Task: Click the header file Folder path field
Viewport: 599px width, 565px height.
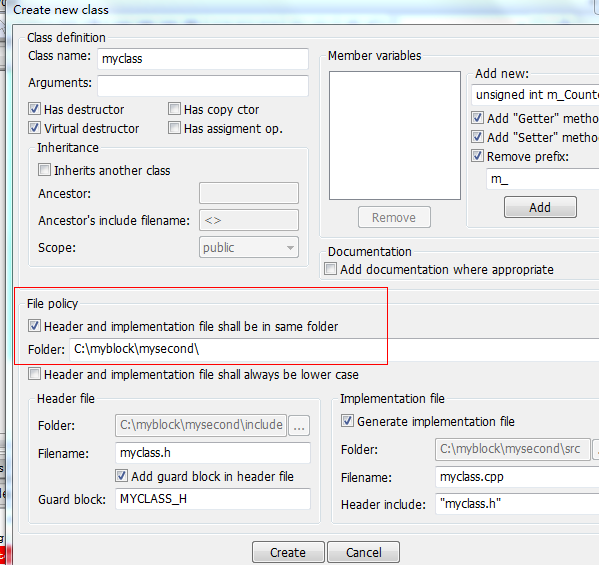Action: tap(201, 426)
